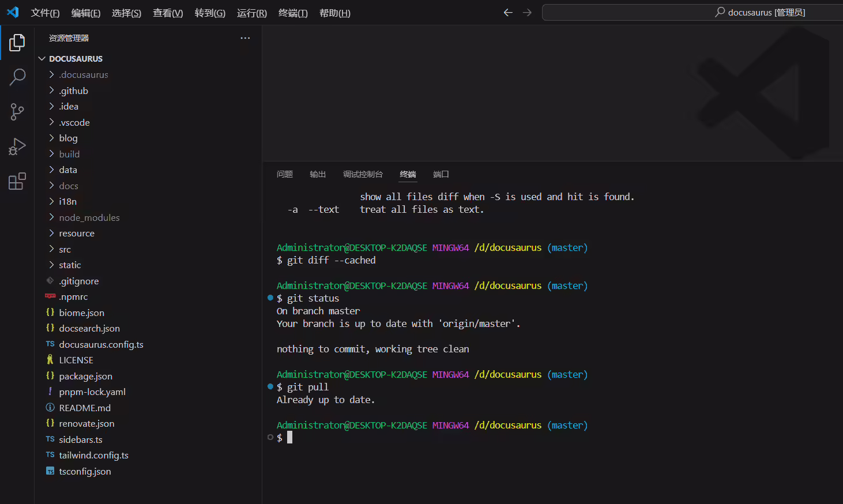This screenshot has width=843, height=504.
Task: Switch to the 输出 panel tab
Action: click(x=318, y=174)
